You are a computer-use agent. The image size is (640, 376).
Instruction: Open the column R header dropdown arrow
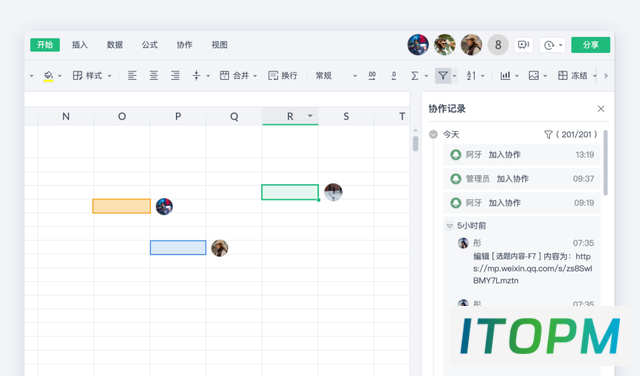tap(310, 116)
